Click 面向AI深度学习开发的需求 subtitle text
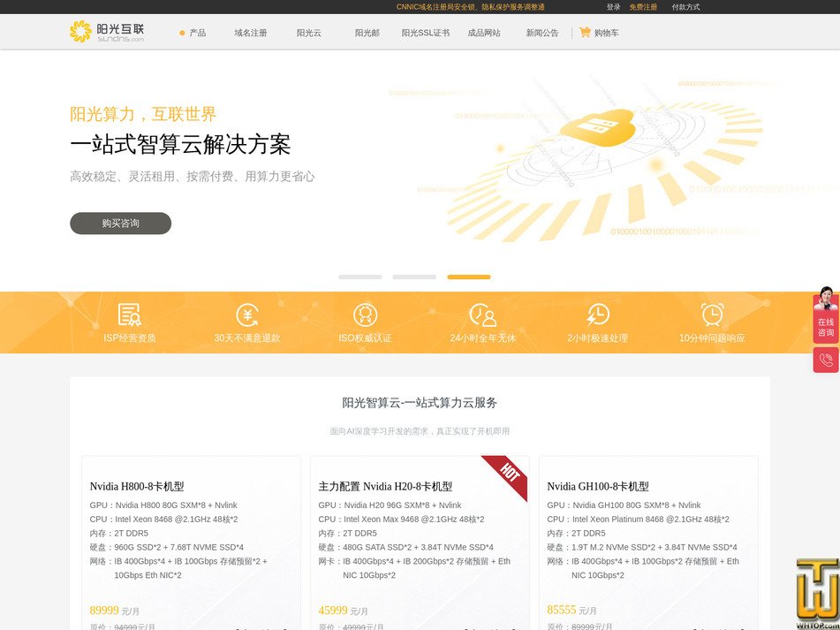The width and height of the screenshot is (840, 630). (420, 431)
